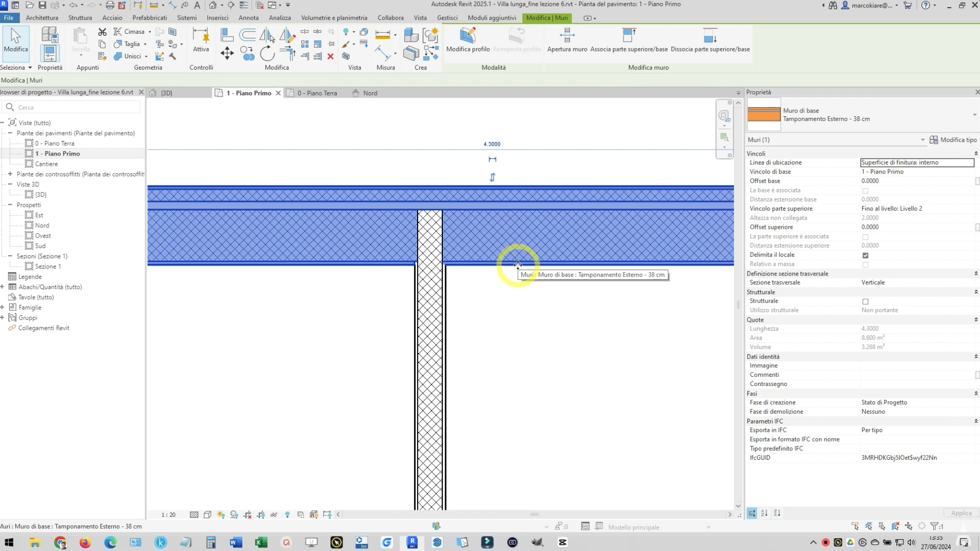Open Microsoft Word from the taskbar
980x551 pixels.
tap(236, 542)
